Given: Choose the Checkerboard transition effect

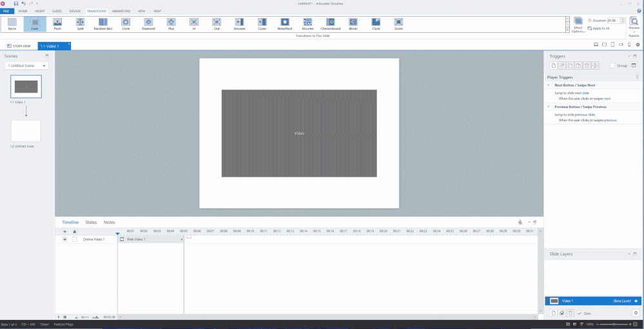Looking at the screenshot, I should click(330, 24).
